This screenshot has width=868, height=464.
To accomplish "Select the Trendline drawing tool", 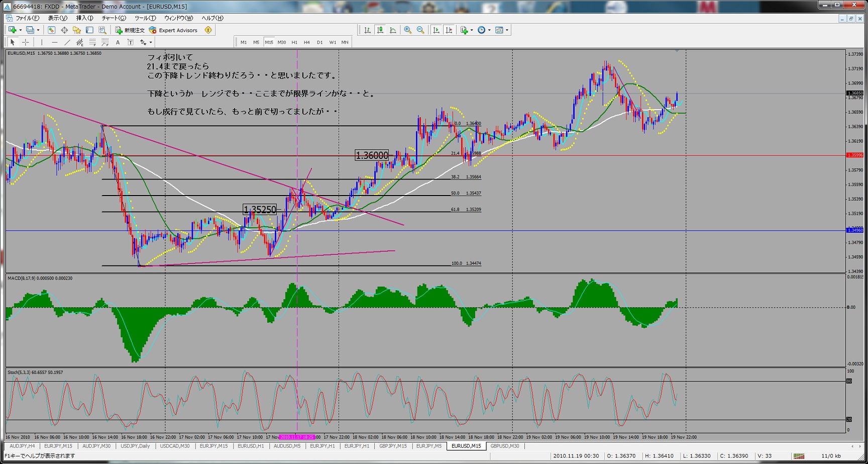I will [x=67, y=42].
